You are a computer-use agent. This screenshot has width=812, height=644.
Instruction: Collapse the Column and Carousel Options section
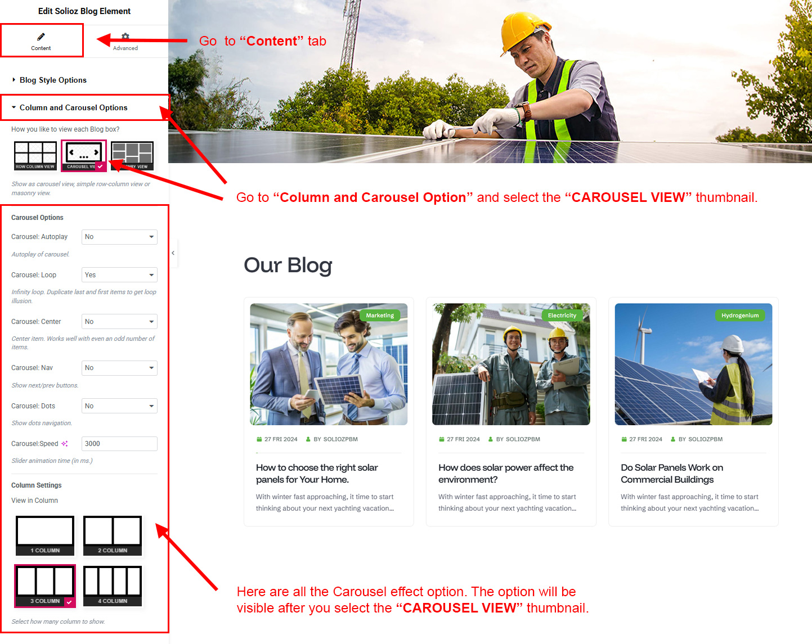point(73,107)
